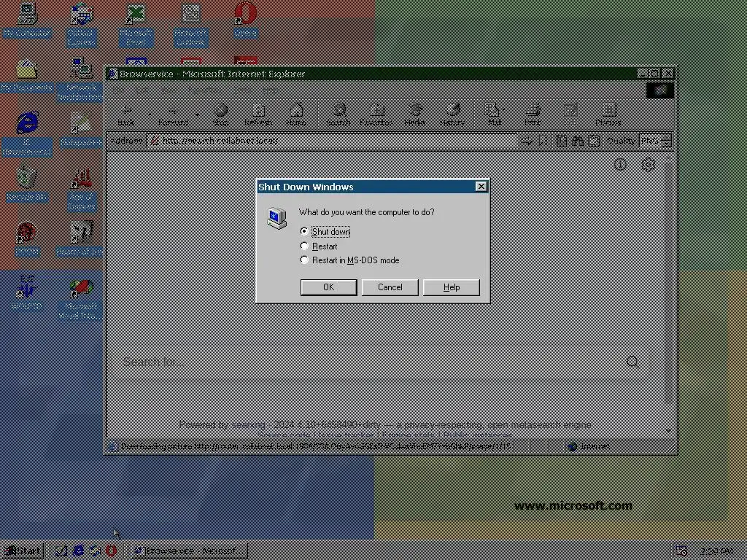The width and height of the screenshot is (747, 560).
Task: Open the Search pane in Internet Explorer
Action: (x=338, y=114)
